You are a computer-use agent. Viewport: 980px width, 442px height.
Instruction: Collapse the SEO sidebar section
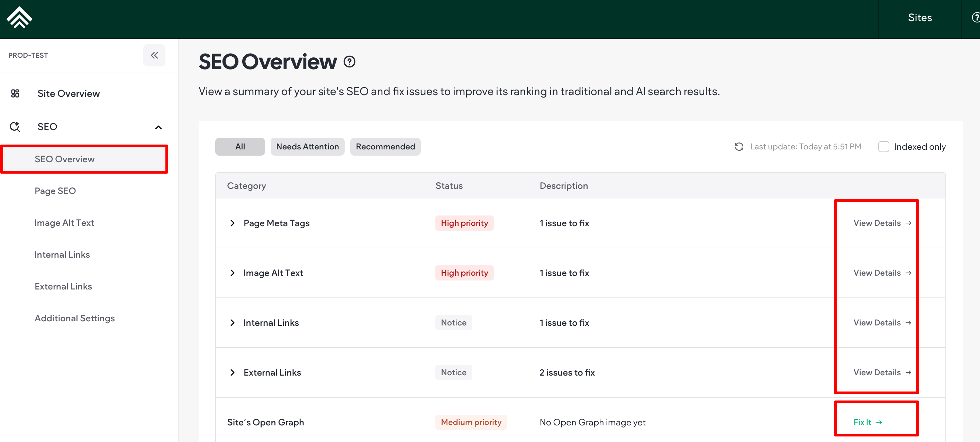tap(158, 127)
